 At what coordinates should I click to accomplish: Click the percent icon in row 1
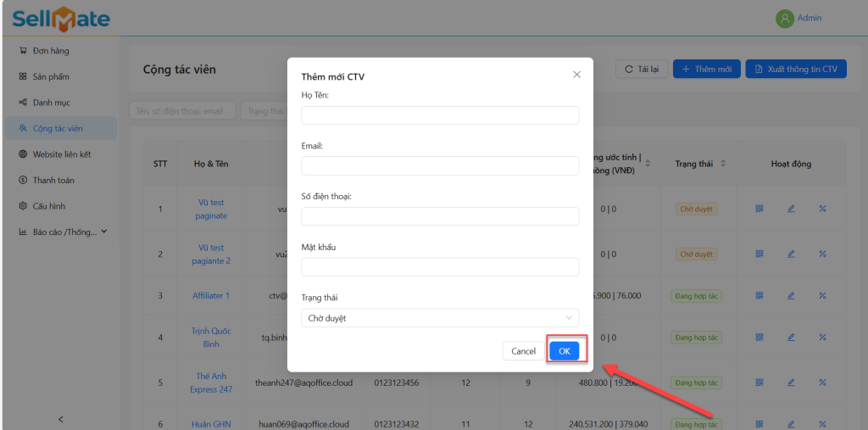pos(822,209)
